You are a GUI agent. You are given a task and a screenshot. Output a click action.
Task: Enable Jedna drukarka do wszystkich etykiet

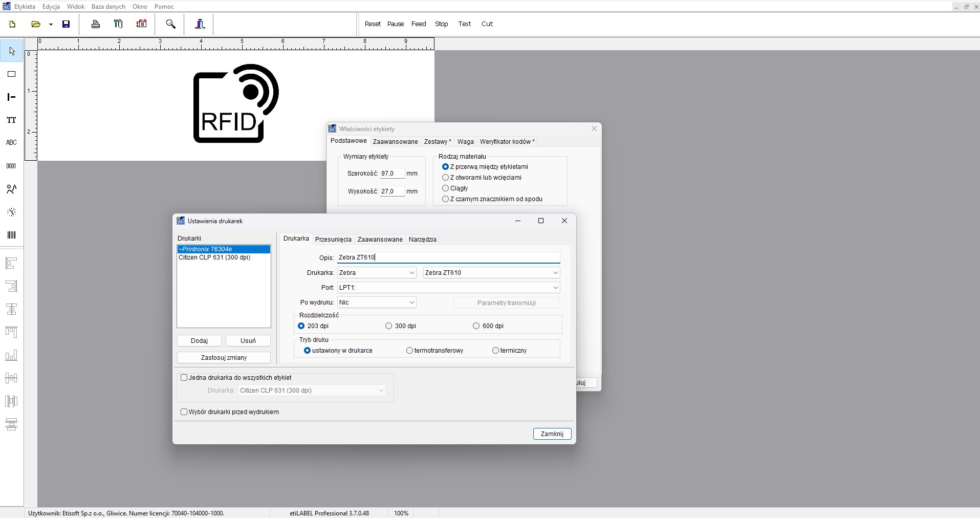[x=184, y=378]
